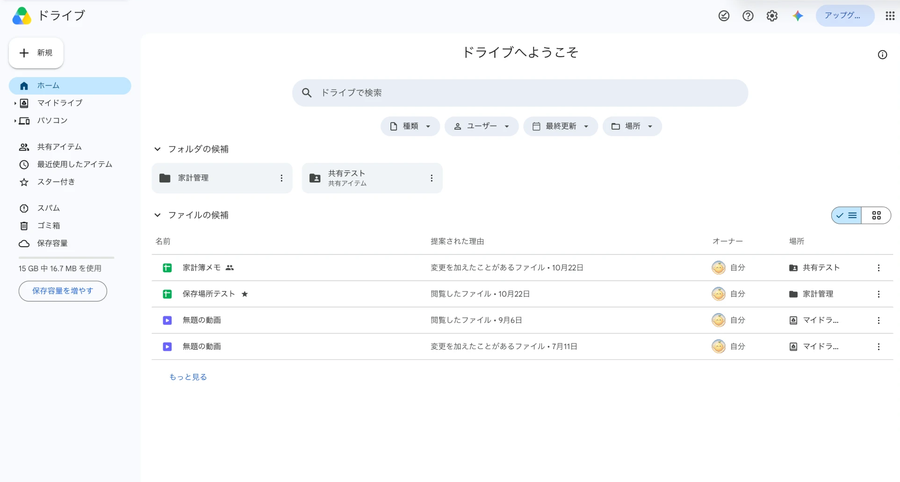Open the Gemini sparkle icon
Screen dimensions: 900x482
[798, 16]
